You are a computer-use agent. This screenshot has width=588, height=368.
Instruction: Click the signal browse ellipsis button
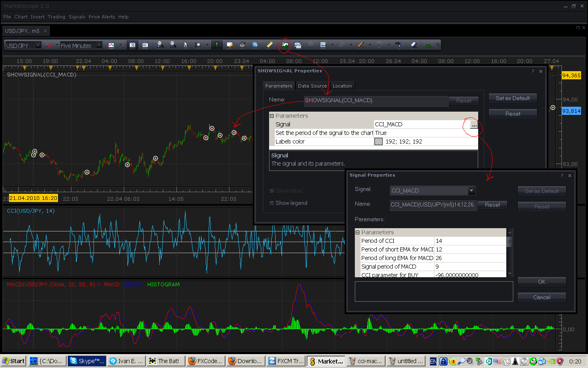click(x=474, y=124)
